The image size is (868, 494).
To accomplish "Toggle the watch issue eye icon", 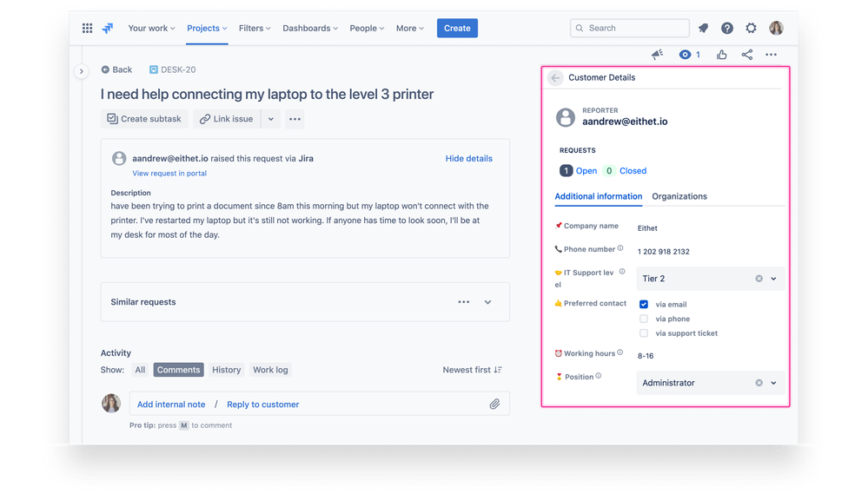I will (685, 54).
